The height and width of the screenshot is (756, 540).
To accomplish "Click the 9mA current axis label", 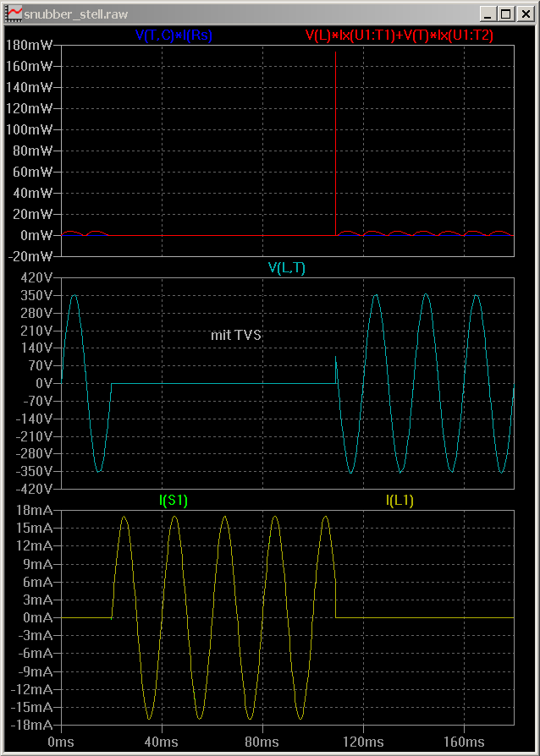I will pyautogui.click(x=38, y=564).
